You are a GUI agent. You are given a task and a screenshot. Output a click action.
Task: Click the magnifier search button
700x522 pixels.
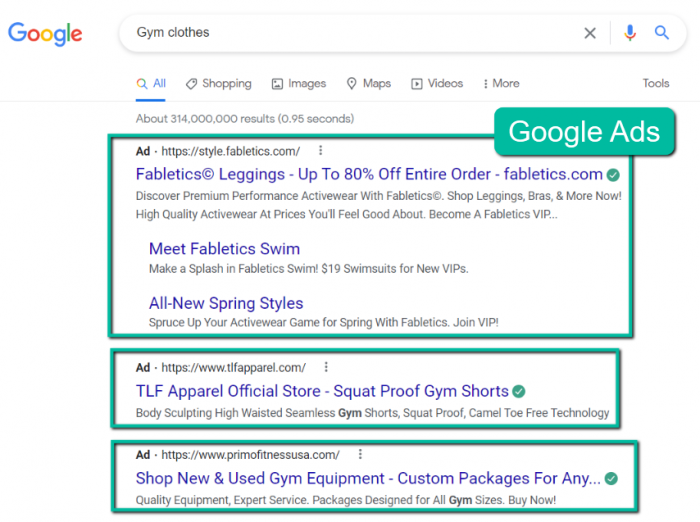662,33
